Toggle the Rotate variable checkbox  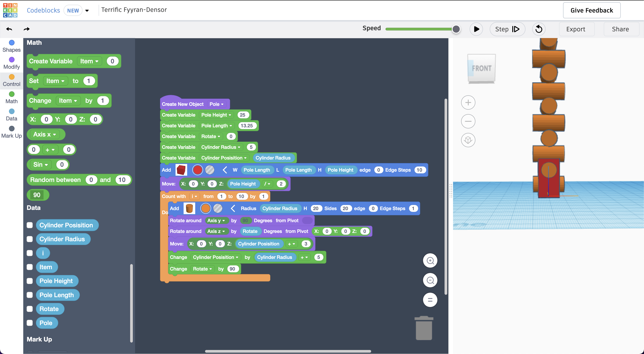point(29,309)
